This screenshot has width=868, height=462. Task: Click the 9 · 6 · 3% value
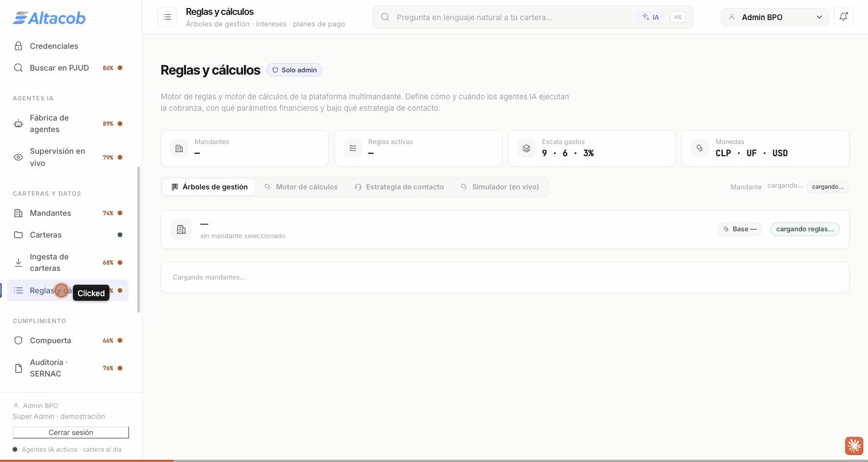pyautogui.click(x=568, y=153)
